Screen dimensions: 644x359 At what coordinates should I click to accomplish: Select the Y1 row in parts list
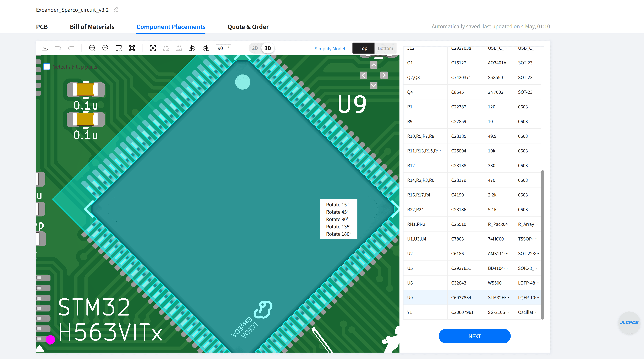[x=472, y=312]
